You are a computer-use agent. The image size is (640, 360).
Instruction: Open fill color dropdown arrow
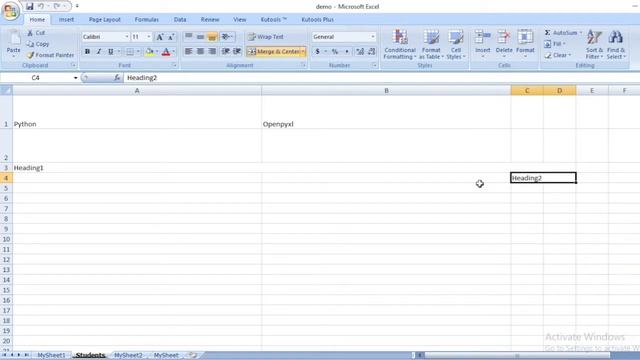[157, 52]
